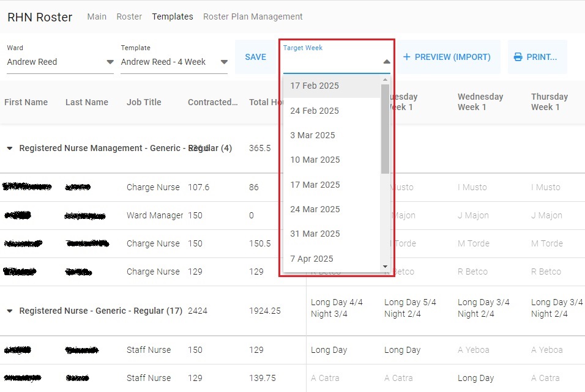Click scroll-down arrow in date list
This screenshot has width=585, height=392.
pyautogui.click(x=385, y=267)
